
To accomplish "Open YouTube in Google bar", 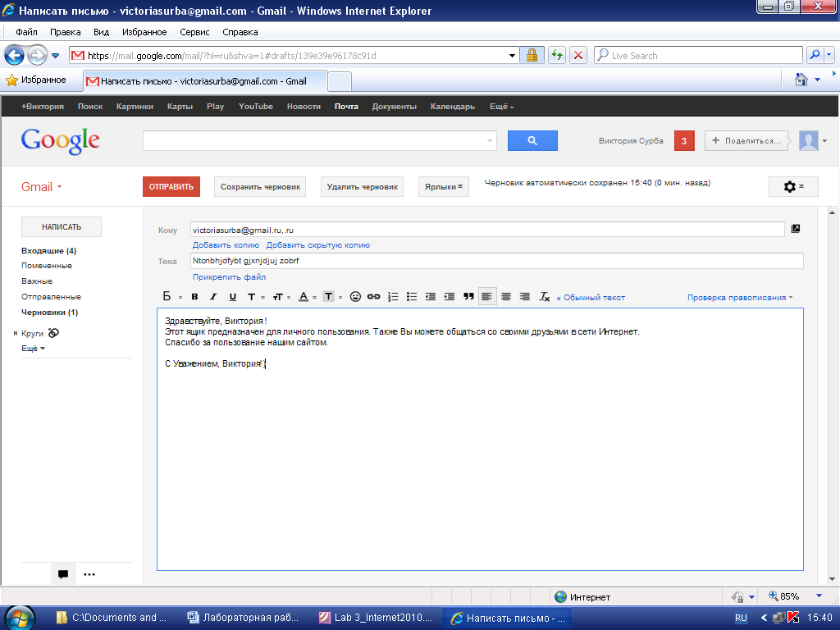I will click(256, 107).
